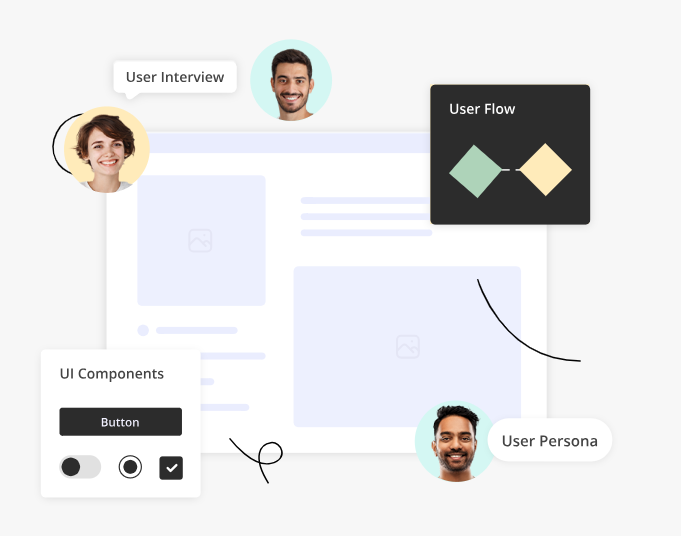Click the User Persona label pill
This screenshot has width=681, height=536.
click(549, 441)
